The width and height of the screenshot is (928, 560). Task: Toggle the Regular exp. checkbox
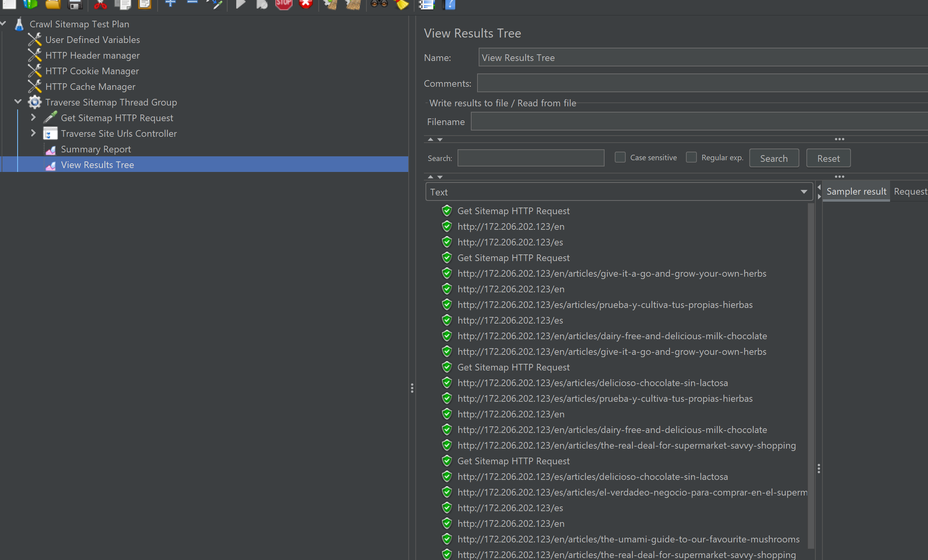tap(691, 157)
